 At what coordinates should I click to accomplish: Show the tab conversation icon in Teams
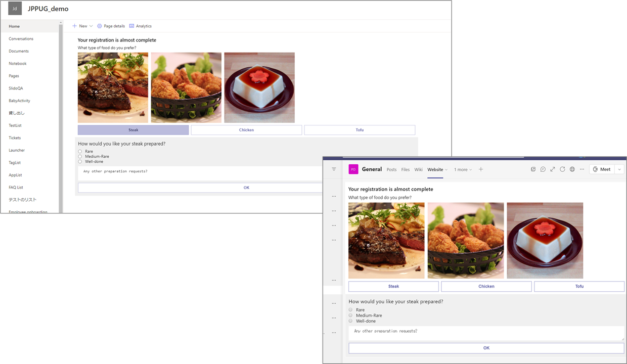543,169
